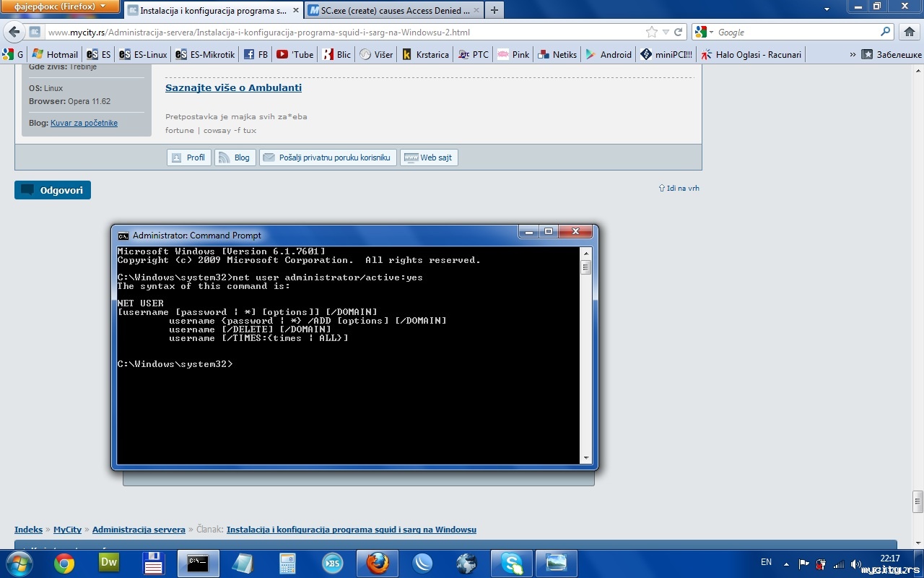
Task: Open the Kuvar za početnike blog link
Action: click(84, 123)
